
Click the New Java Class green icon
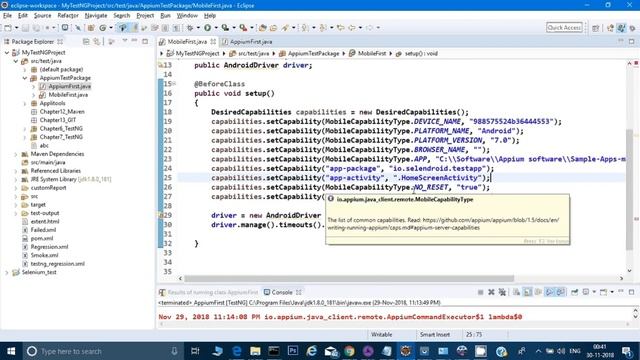click(102, 28)
